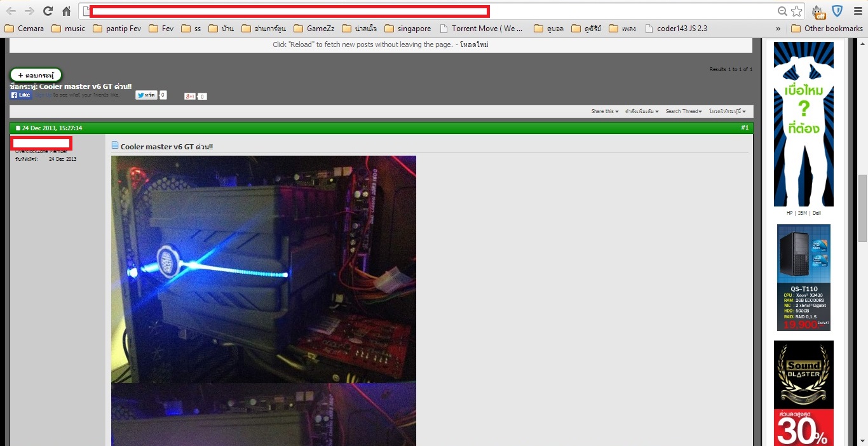Screen dimensions: 868x446
Task: Open the singapore bookmark folder
Action: [408, 29]
